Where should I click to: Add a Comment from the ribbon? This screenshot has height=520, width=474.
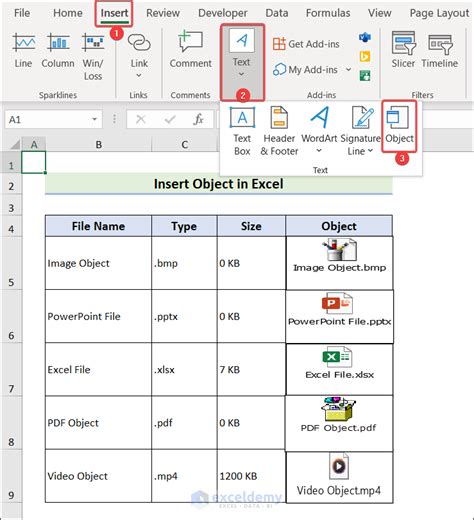(190, 50)
